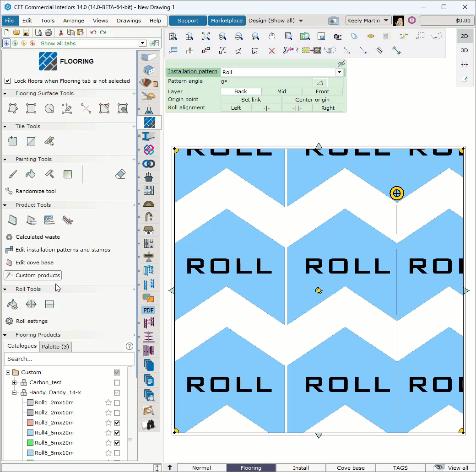Viewport: 476px width, 472px height.
Task: Collapse the Painting Tools section
Action: [x=5, y=159]
